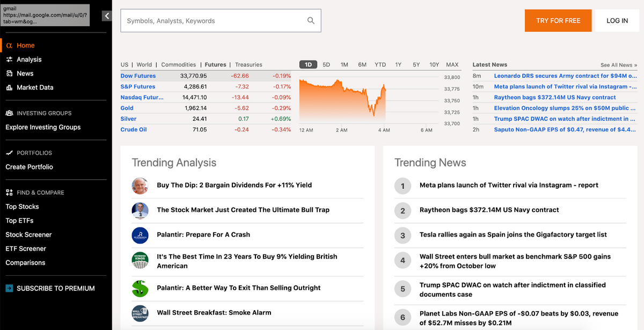644x330 pixels.
Task: Click the Investing Groups people icon
Action: [x=9, y=113]
